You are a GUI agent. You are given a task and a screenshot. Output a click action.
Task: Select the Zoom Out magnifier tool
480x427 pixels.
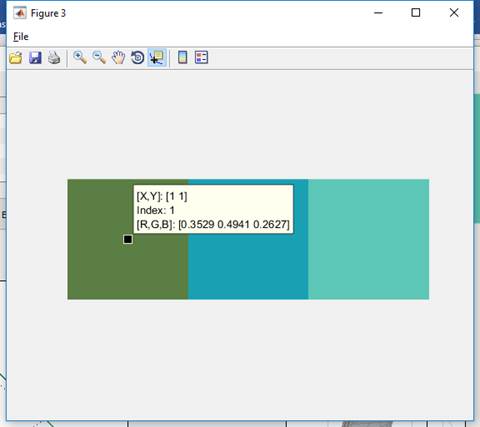(99, 58)
